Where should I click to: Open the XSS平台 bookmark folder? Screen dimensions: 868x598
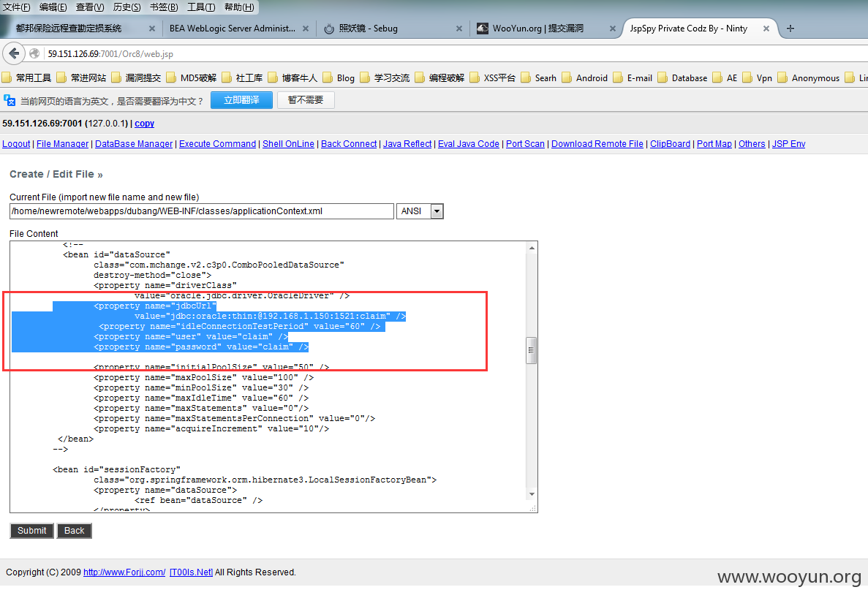point(493,78)
